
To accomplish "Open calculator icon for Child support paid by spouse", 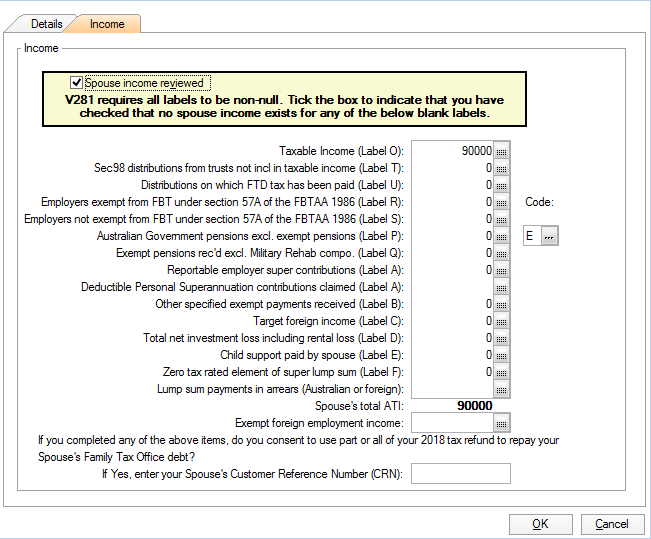I will click(502, 355).
